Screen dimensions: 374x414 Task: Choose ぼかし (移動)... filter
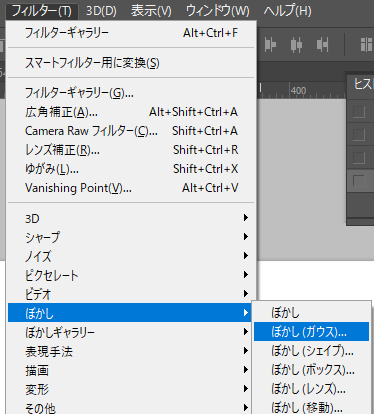coord(311,407)
